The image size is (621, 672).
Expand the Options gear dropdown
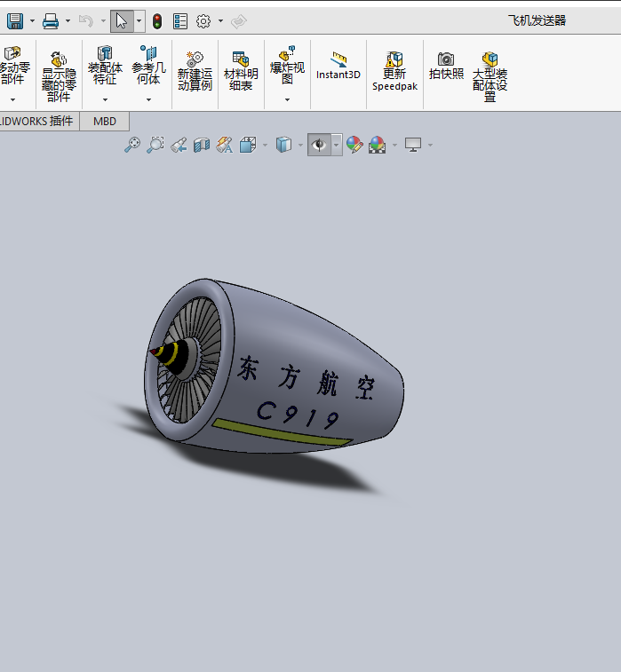coord(220,20)
